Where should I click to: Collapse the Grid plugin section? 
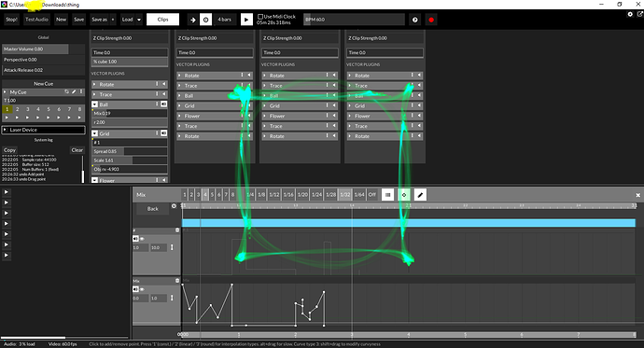(x=94, y=133)
